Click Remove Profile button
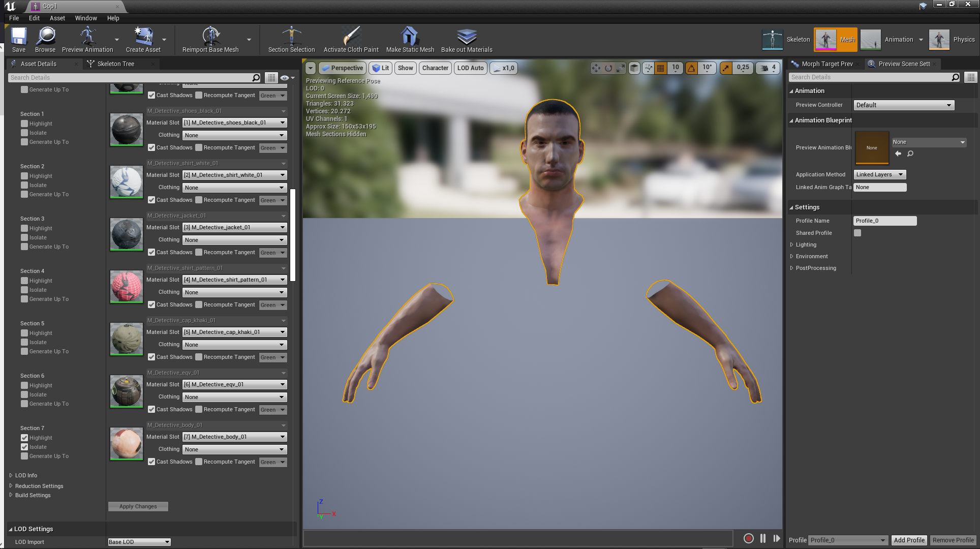The height and width of the screenshot is (549, 980). click(x=953, y=540)
